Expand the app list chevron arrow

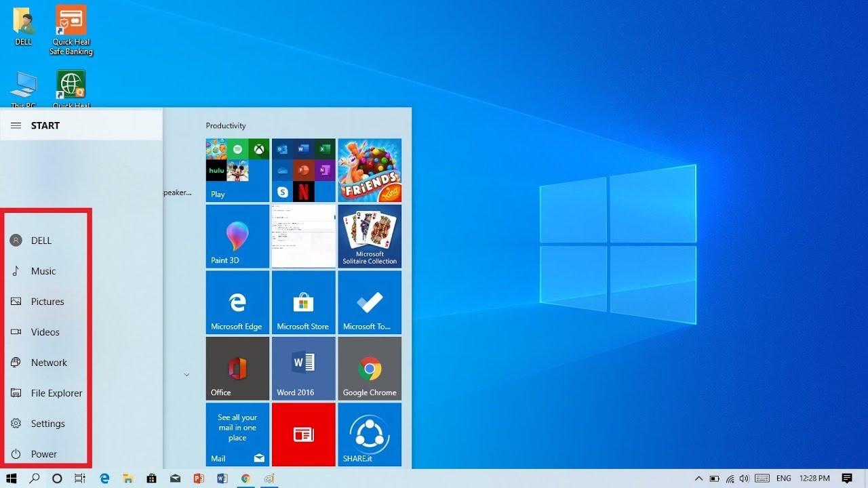[x=186, y=374]
